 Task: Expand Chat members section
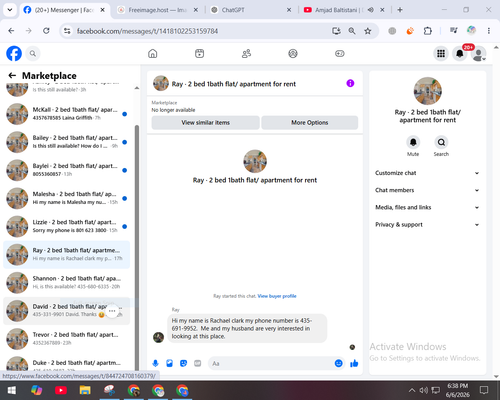(427, 190)
